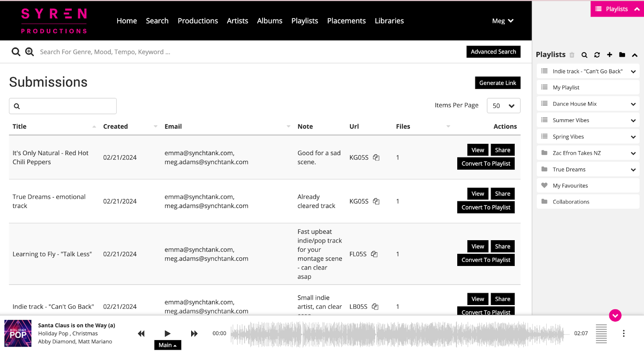Open the Libraries menu item

[x=389, y=21]
